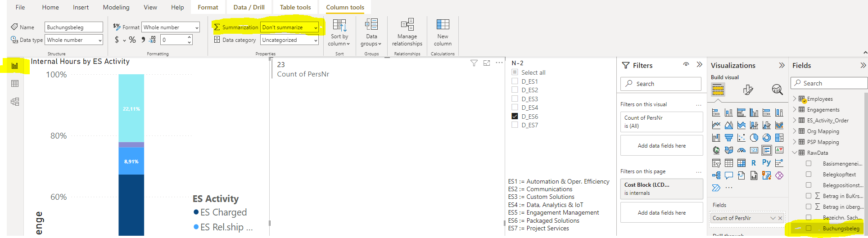Check the D_ES1 slicer option

pyautogui.click(x=515, y=81)
